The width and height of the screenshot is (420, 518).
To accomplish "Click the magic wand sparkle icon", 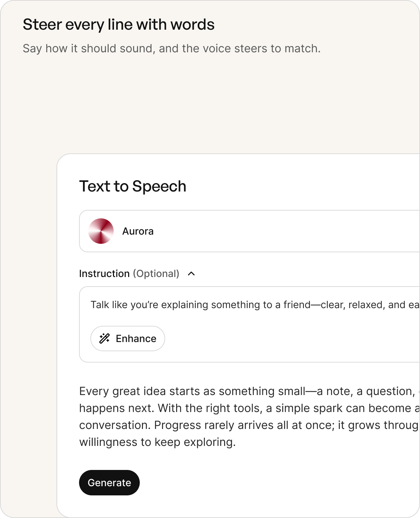I will coord(104,339).
